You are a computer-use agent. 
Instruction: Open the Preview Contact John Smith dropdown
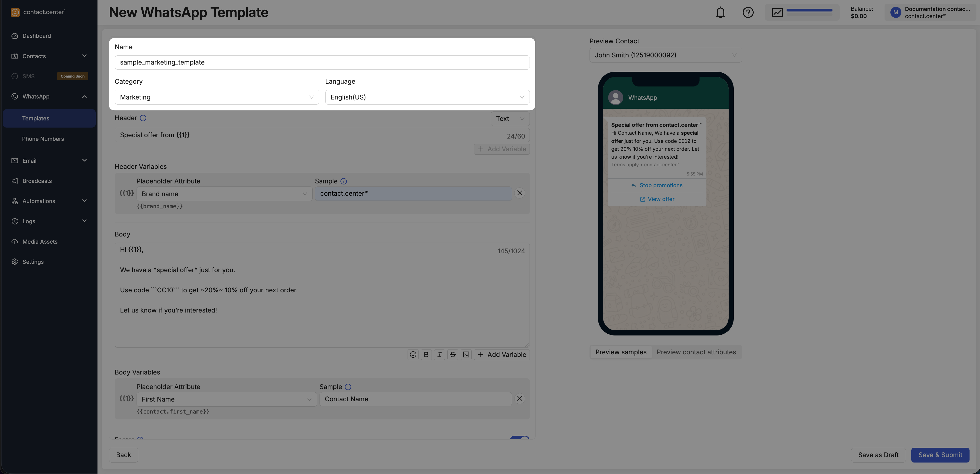pos(665,55)
